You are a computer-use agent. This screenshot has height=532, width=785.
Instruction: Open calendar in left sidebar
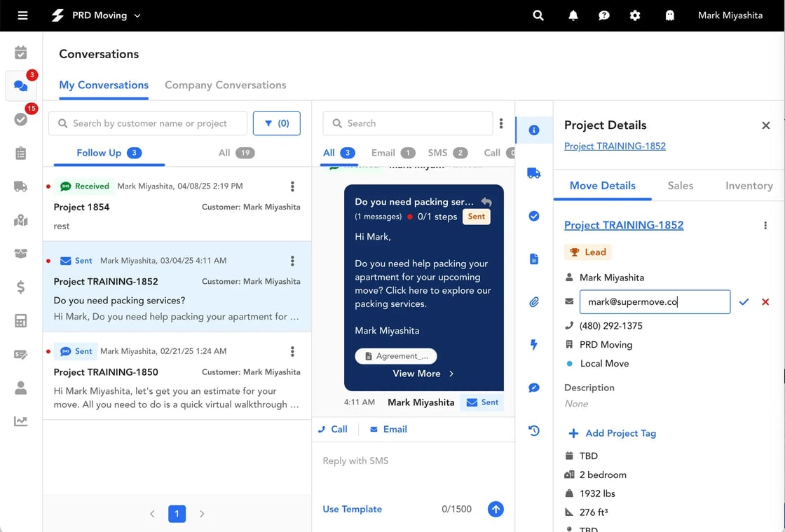pos(20,53)
